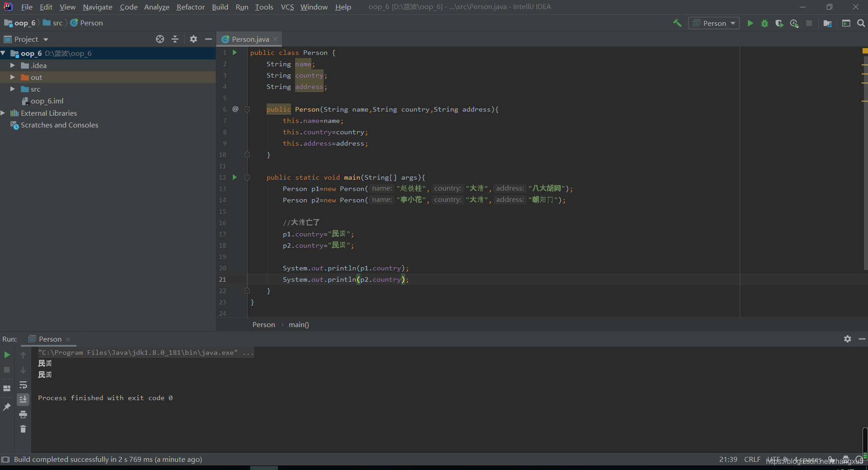
Task: Expand the src folder
Action: pos(13,89)
